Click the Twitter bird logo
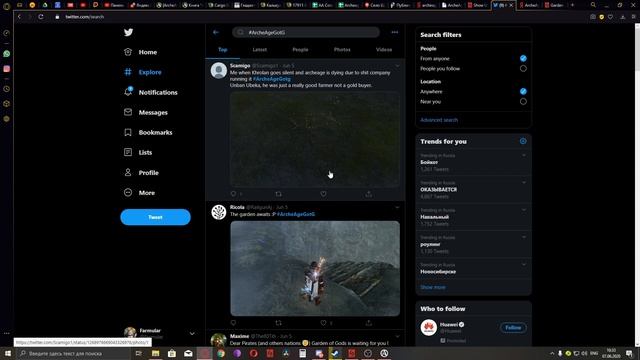Screen dimensions: 640x360 coord(128,32)
